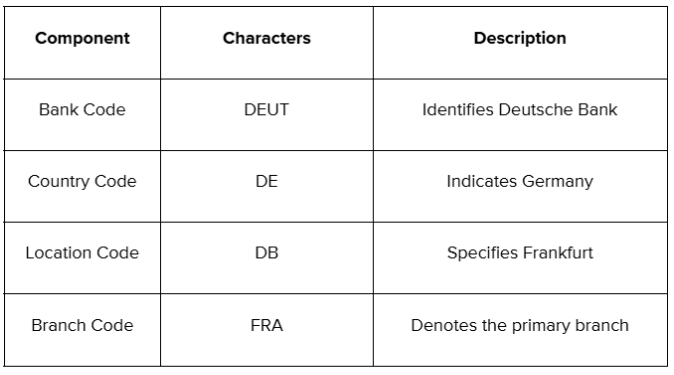
Task: Click the Description column header
Action: [520, 38]
